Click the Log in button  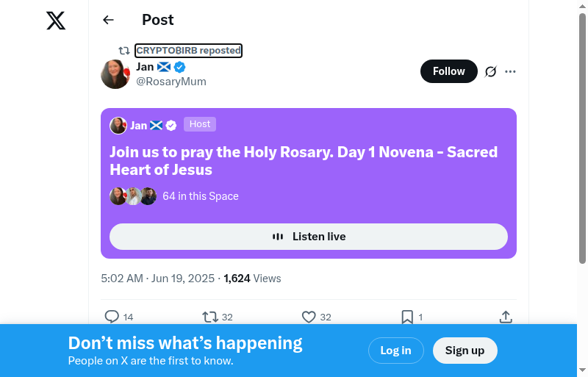coord(395,351)
